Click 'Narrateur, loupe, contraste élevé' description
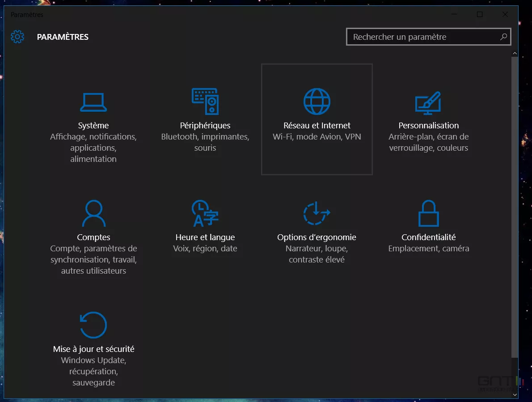 [x=317, y=254]
